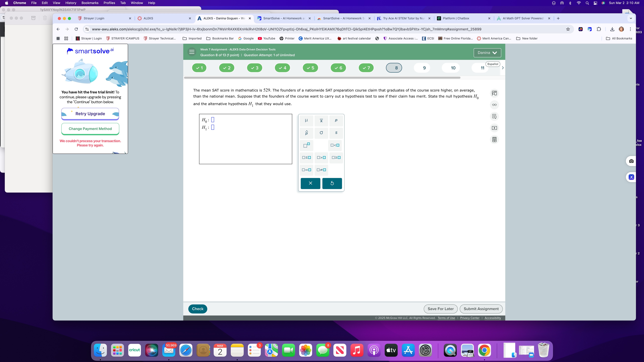Expand the Danina user dropdown
Viewport: 644px width, 362px height.
(487, 53)
